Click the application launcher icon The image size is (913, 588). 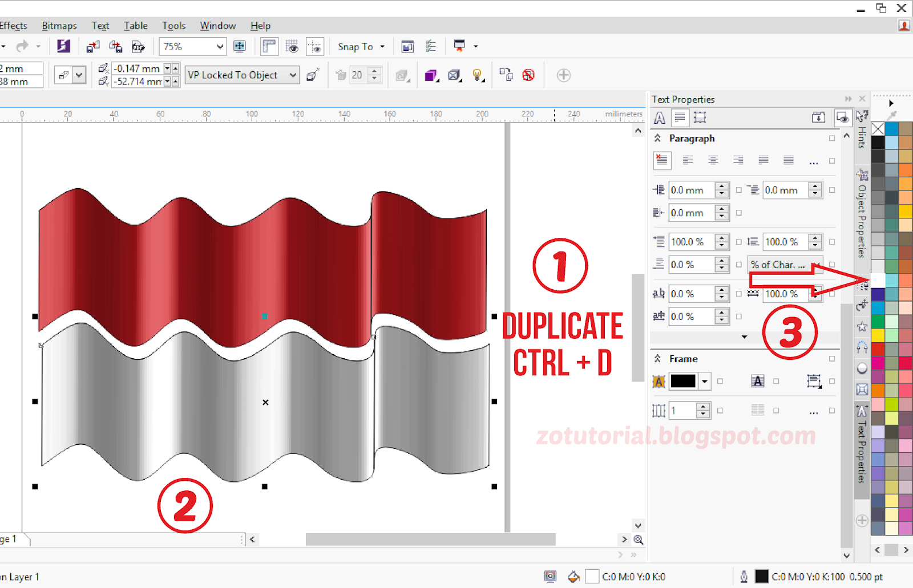tap(459, 46)
